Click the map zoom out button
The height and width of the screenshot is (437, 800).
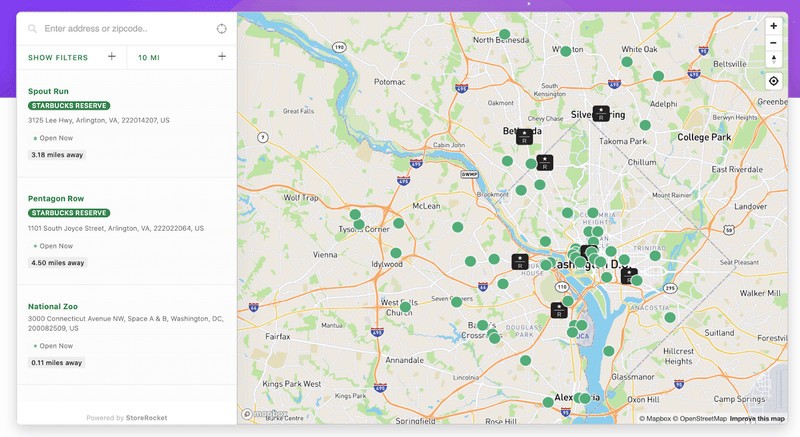[773, 43]
